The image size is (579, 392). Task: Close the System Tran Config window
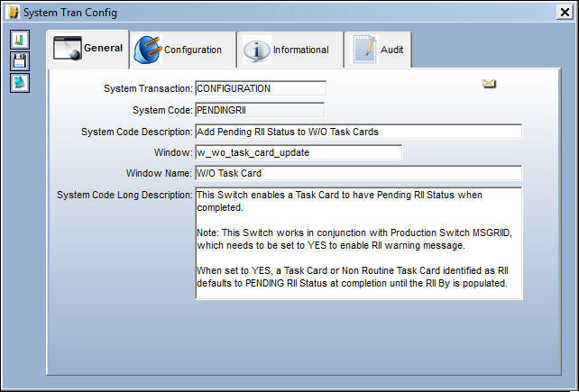coord(565,13)
